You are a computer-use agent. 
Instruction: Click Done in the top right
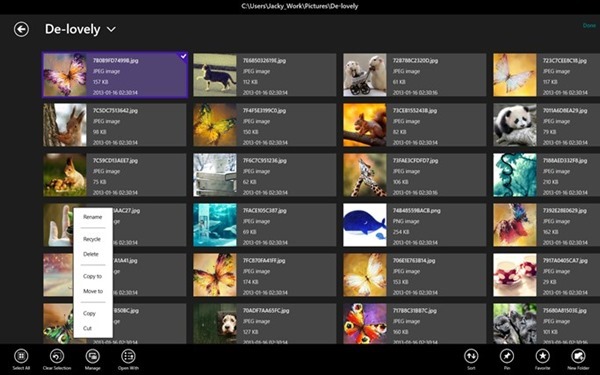(589, 25)
